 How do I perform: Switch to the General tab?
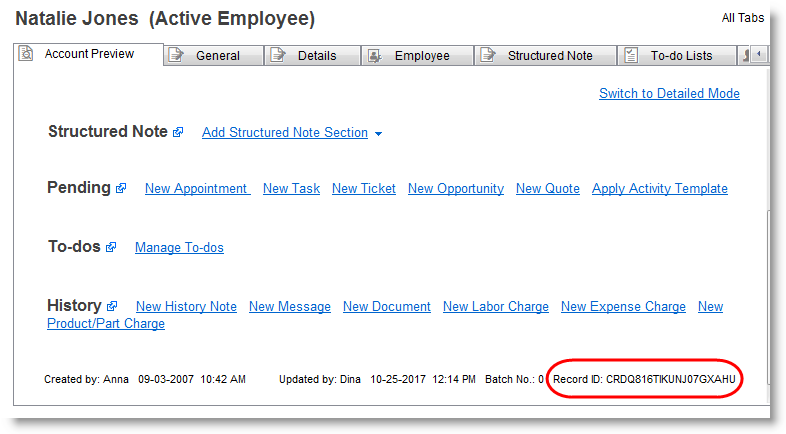216,56
